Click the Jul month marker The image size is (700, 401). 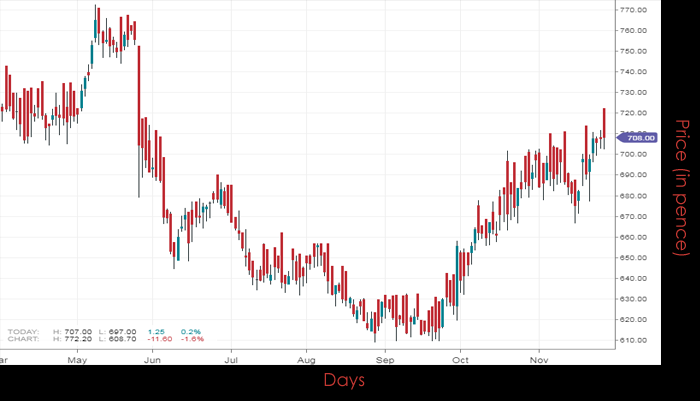(230, 357)
